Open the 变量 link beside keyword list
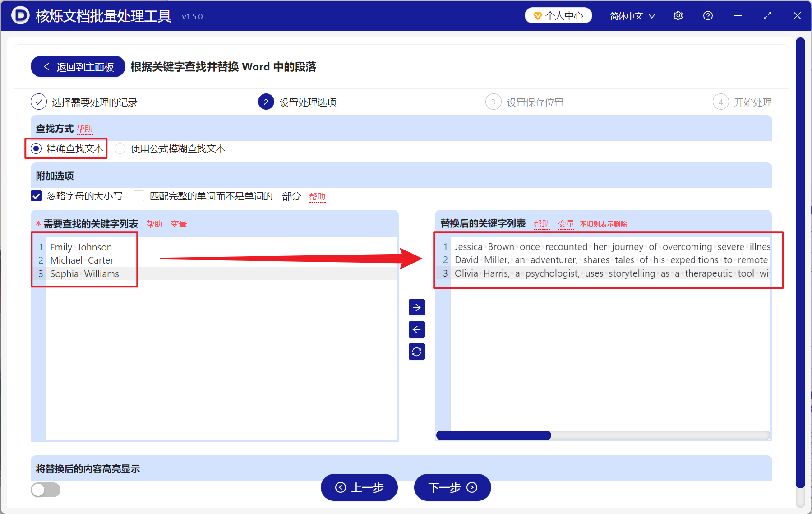The image size is (812, 514). coord(178,223)
